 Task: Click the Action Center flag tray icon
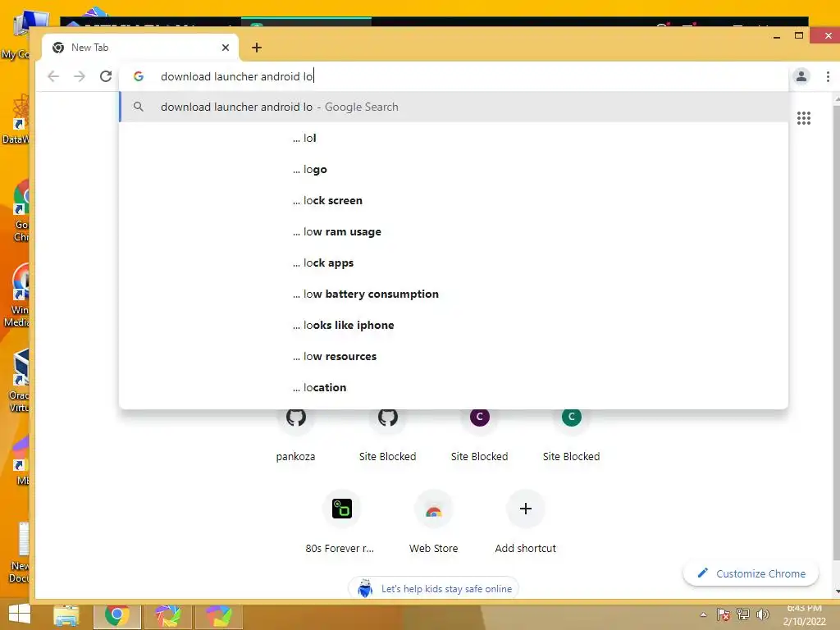[723, 614]
